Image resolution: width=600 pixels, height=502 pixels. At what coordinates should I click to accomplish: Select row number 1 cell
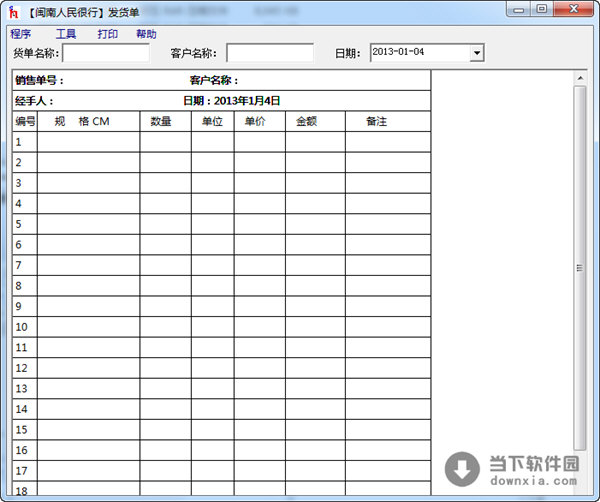click(25, 142)
